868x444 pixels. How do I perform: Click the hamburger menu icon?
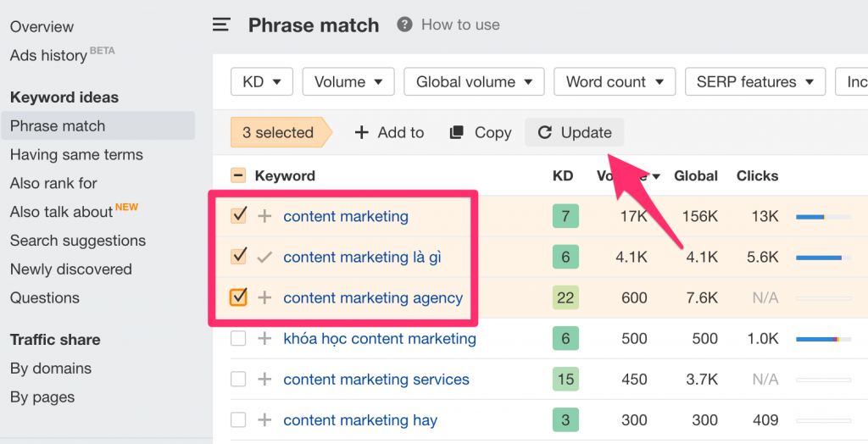click(x=221, y=25)
